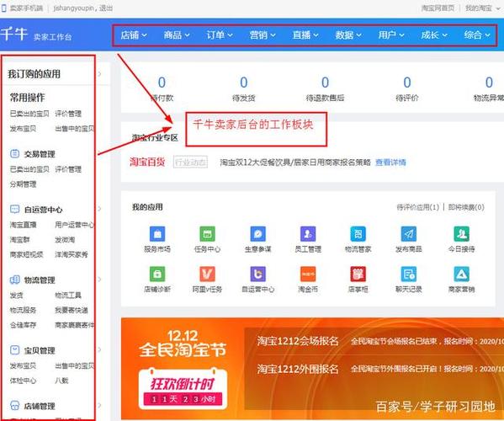The image size is (504, 421).
Task: Open 发货 under 物流管理
Action: 16,295
